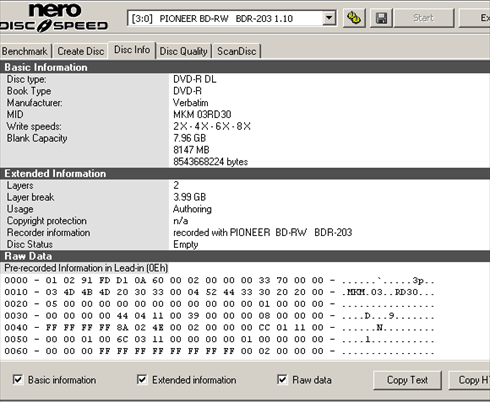
Task: Click the Disc type value DVD-R DL
Action: (x=195, y=79)
